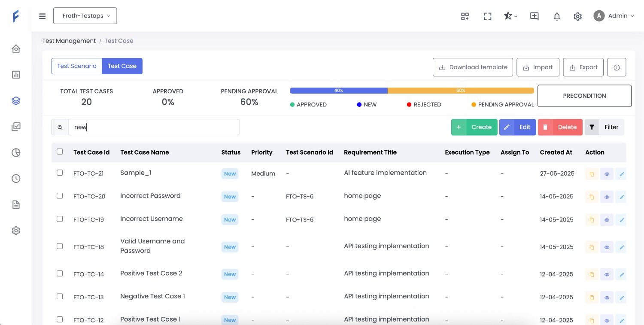Click the hamburger menu icon

(42, 16)
